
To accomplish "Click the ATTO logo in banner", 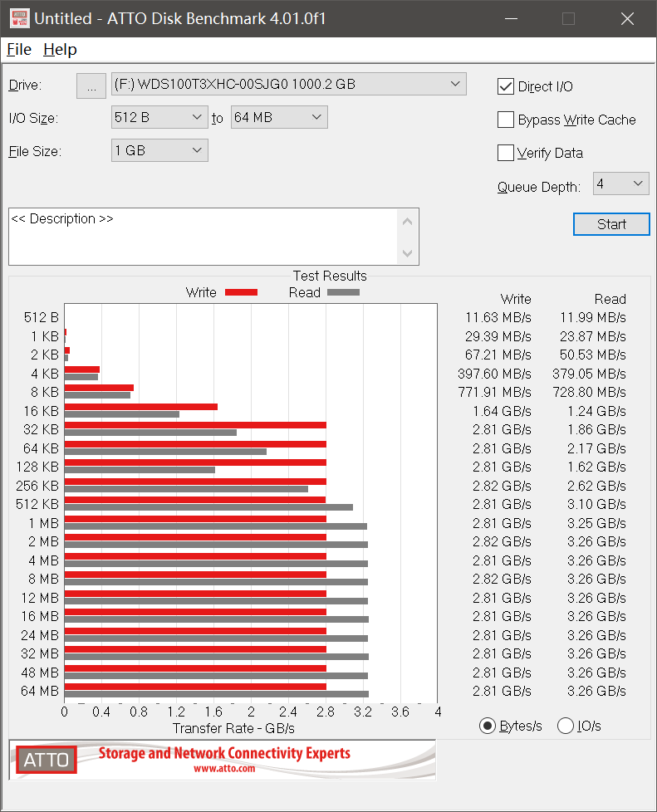I will tap(47, 760).
